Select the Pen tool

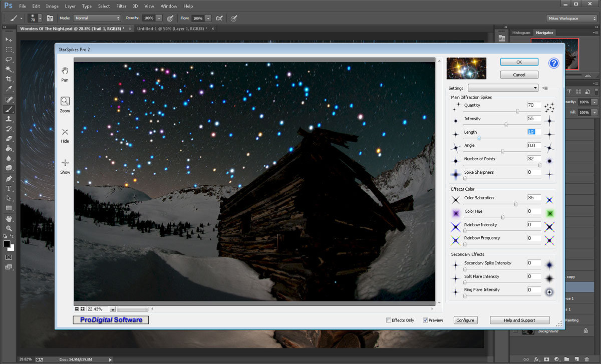click(9, 178)
